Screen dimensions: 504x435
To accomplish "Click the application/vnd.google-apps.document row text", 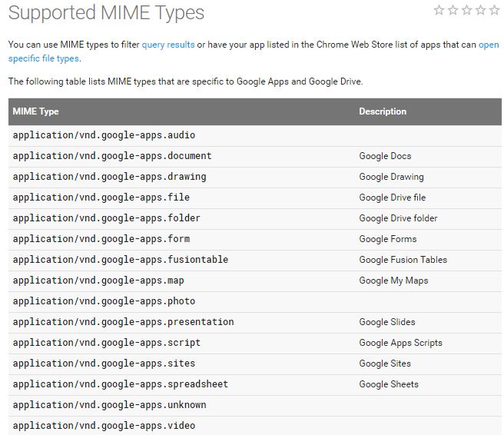I will click(x=112, y=156).
